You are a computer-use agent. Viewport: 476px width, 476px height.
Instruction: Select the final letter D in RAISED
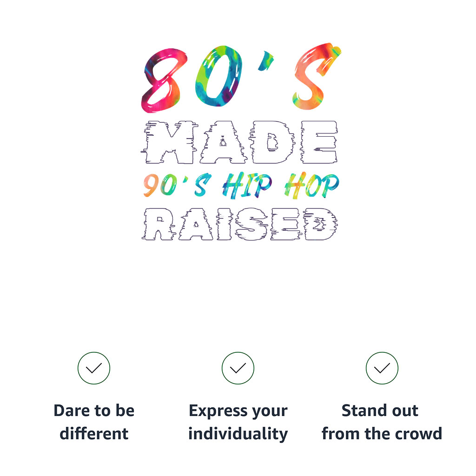(x=320, y=224)
